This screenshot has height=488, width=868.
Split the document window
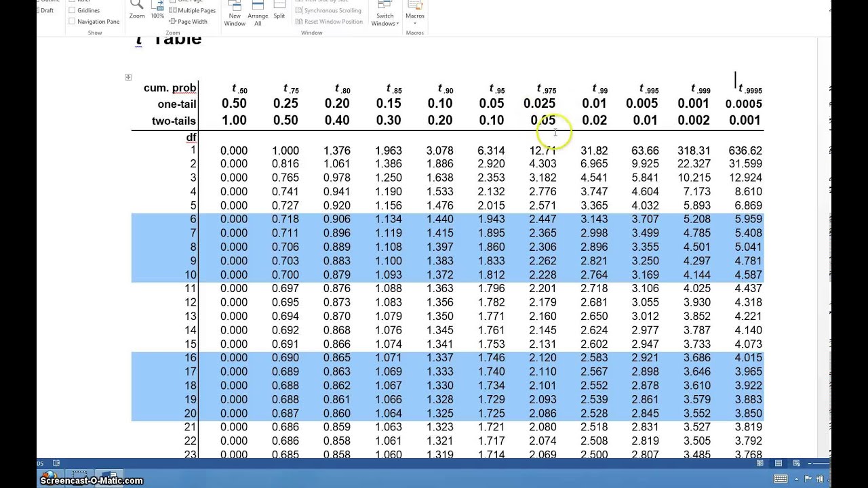[279, 9]
